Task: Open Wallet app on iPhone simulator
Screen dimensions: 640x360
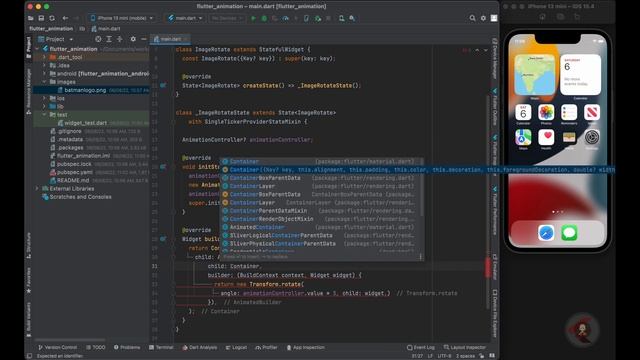Action: 569,138
